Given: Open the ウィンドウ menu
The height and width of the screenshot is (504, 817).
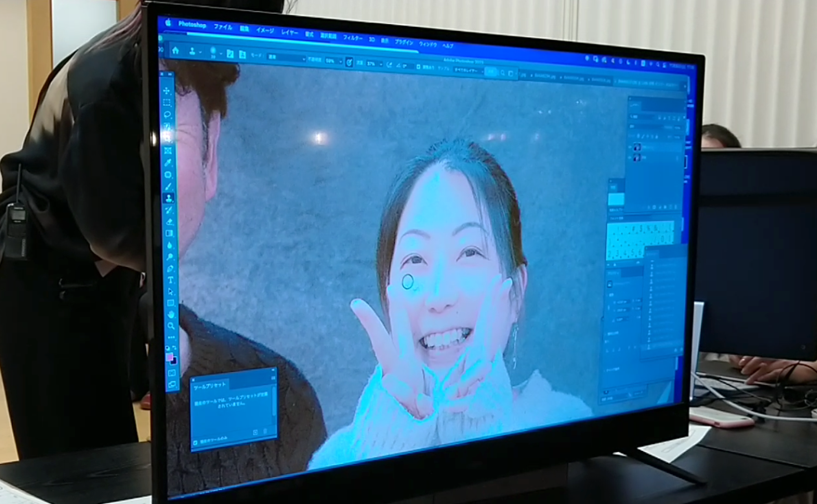Looking at the screenshot, I should click(x=428, y=44).
